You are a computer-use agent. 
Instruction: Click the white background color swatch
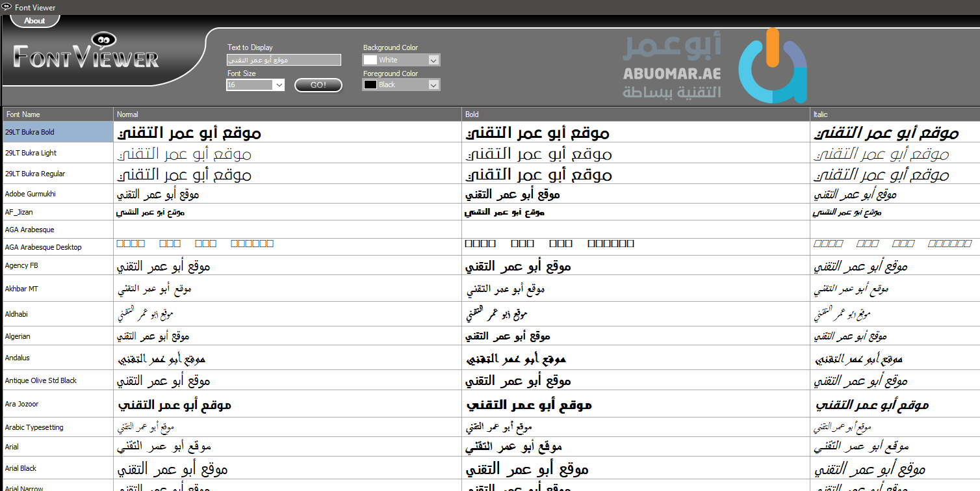370,60
